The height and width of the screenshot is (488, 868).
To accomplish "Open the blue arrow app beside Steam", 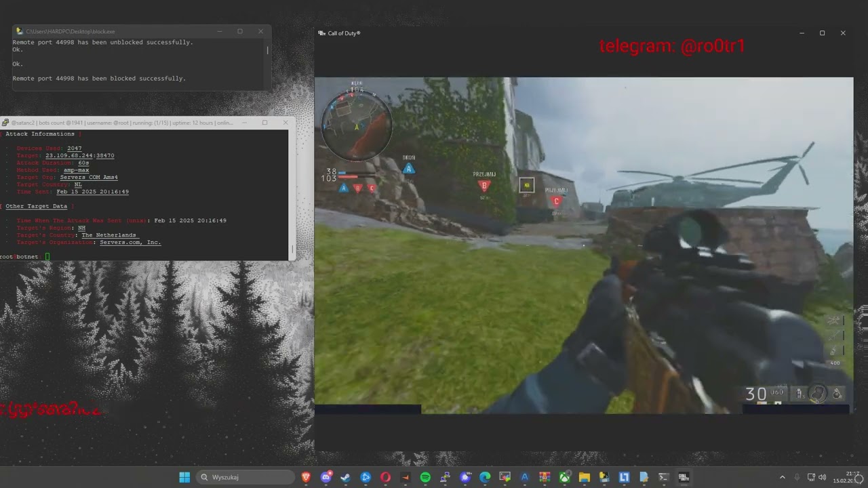I will point(366,477).
